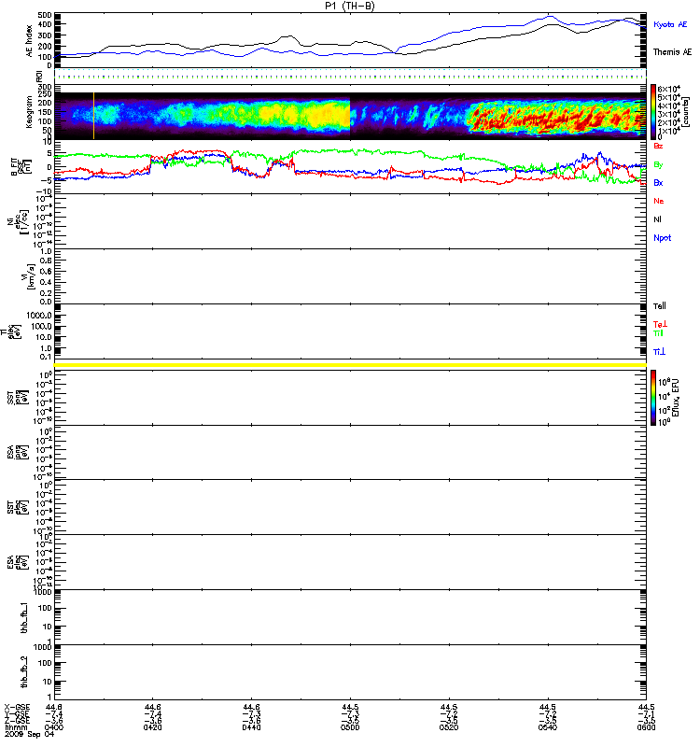Click the yellow horizontal bar between panels
The height and width of the screenshot is (747, 700).
tap(350, 365)
